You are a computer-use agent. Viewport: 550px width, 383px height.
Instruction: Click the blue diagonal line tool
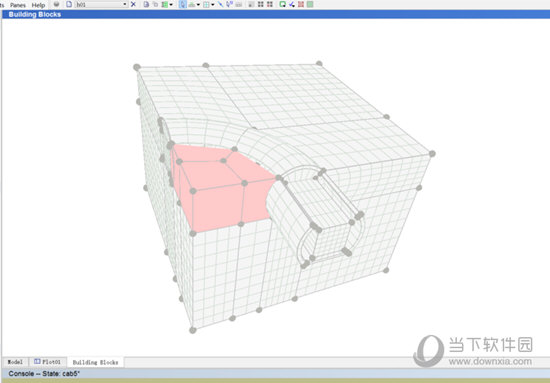click(x=221, y=4)
